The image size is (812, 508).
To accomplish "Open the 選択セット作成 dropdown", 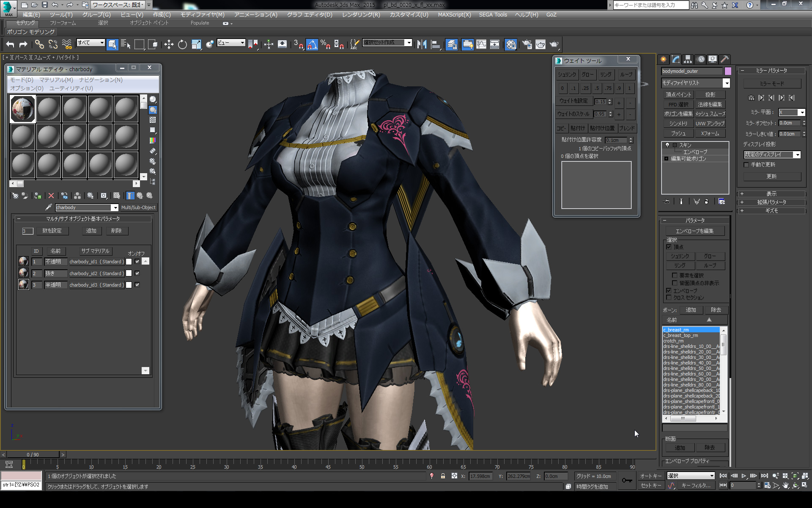I will pos(409,42).
